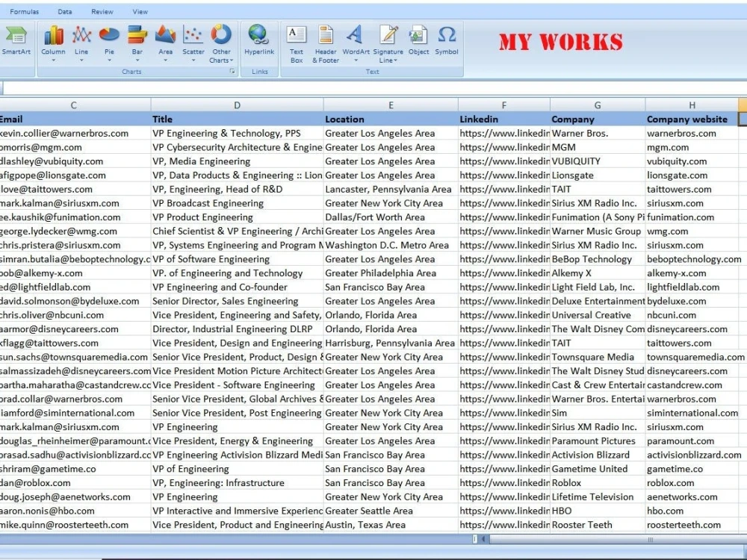
Task: Expand Pie chart dropdown arrow
Action: [x=109, y=60]
